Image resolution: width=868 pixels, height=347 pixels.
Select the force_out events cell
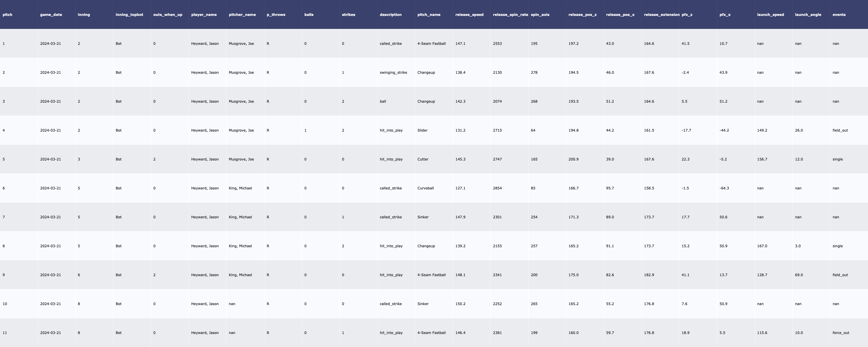841,333
